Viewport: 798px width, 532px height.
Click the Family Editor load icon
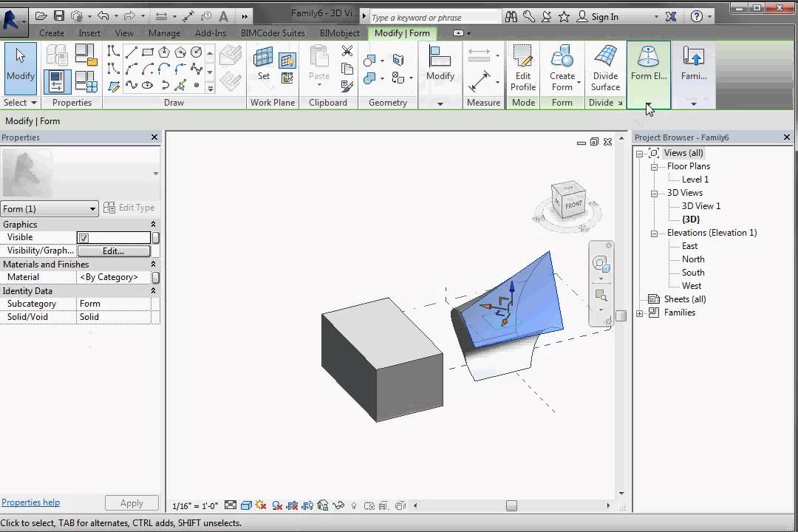click(x=694, y=64)
